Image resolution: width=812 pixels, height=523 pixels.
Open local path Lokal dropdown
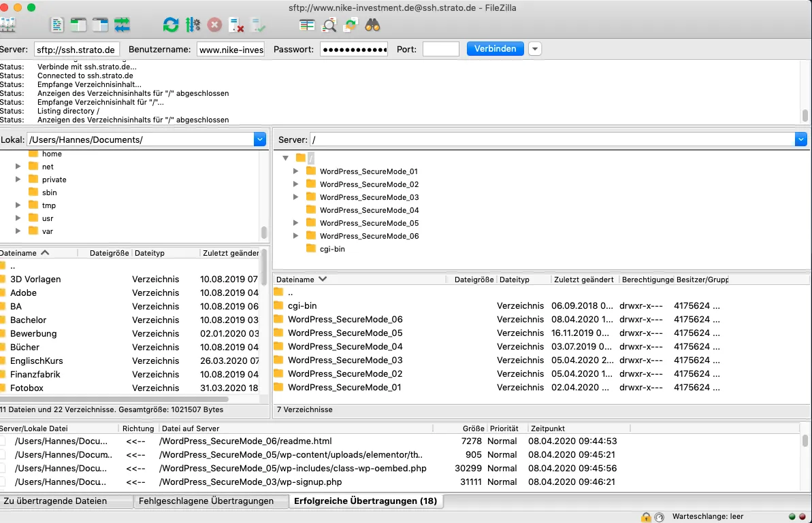pyautogui.click(x=260, y=139)
